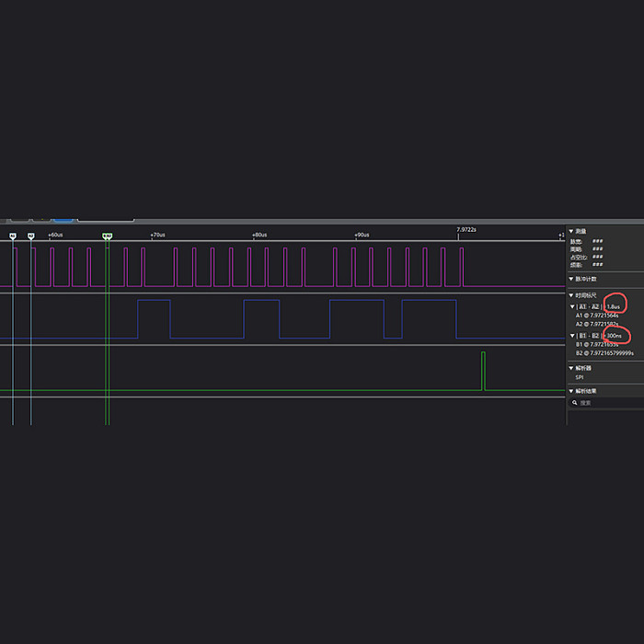
Task: Select the SPI decoder entry
Action: [x=579, y=377]
